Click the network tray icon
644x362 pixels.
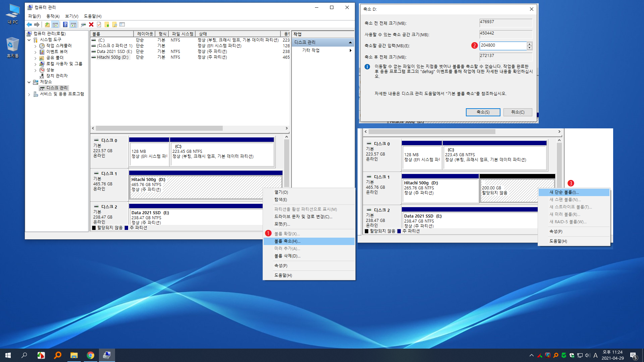pyautogui.click(x=580, y=355)
